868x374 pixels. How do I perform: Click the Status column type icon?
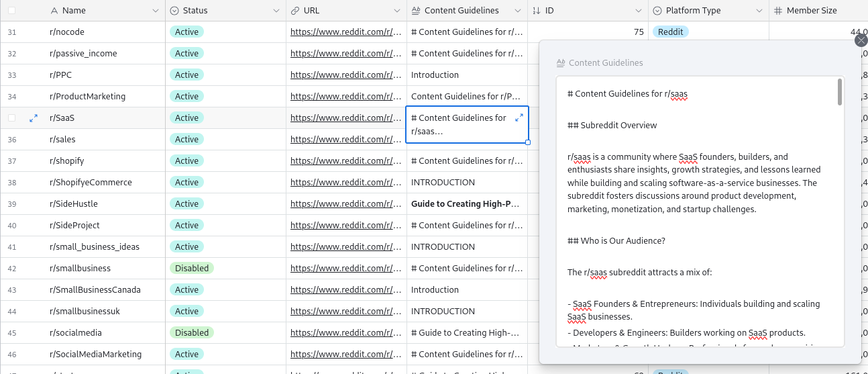(x=174, y=11)
